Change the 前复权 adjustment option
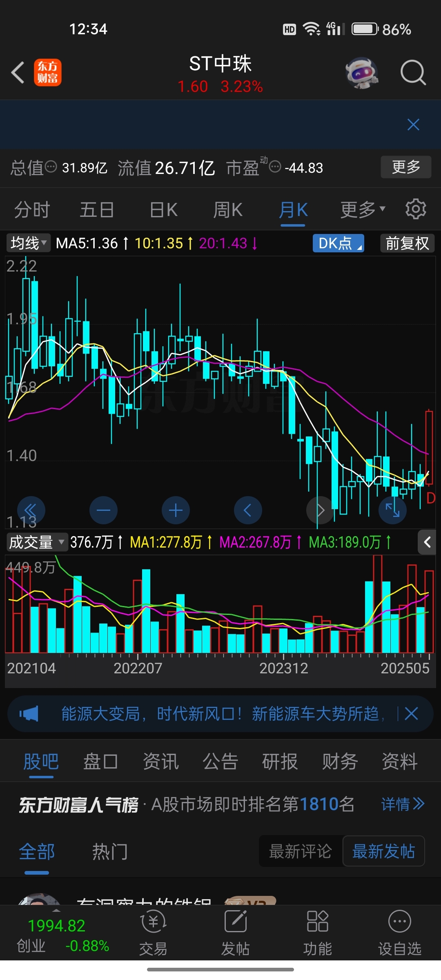The height and width of the screenshot is (980, 441). [407, 243]
